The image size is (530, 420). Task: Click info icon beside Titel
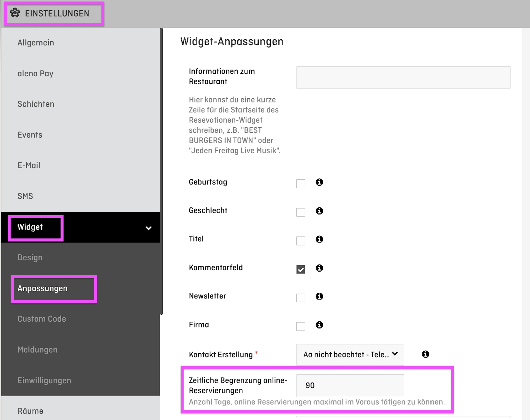click(x=319, y=239)
